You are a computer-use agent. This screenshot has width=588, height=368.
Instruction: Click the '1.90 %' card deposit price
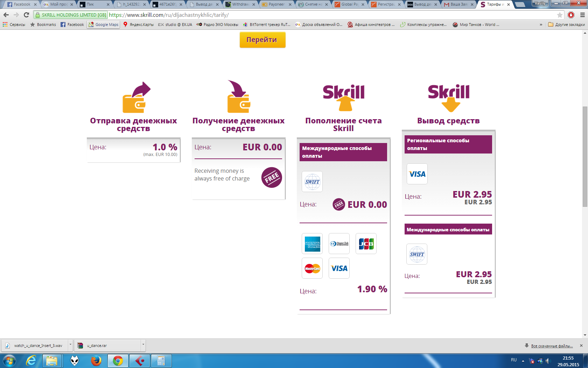click(372, 289)
